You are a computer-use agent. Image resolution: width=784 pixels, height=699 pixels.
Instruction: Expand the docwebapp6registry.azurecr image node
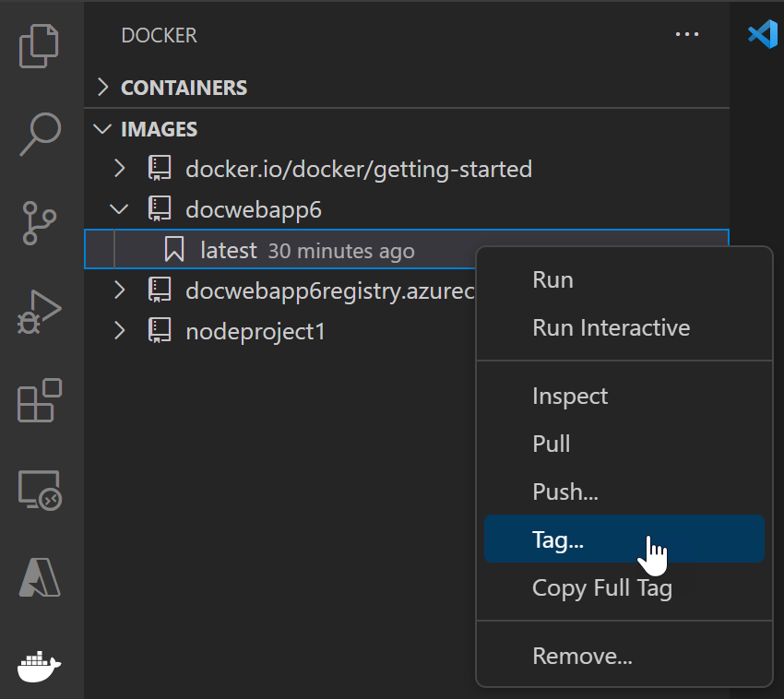pos(120,290)
